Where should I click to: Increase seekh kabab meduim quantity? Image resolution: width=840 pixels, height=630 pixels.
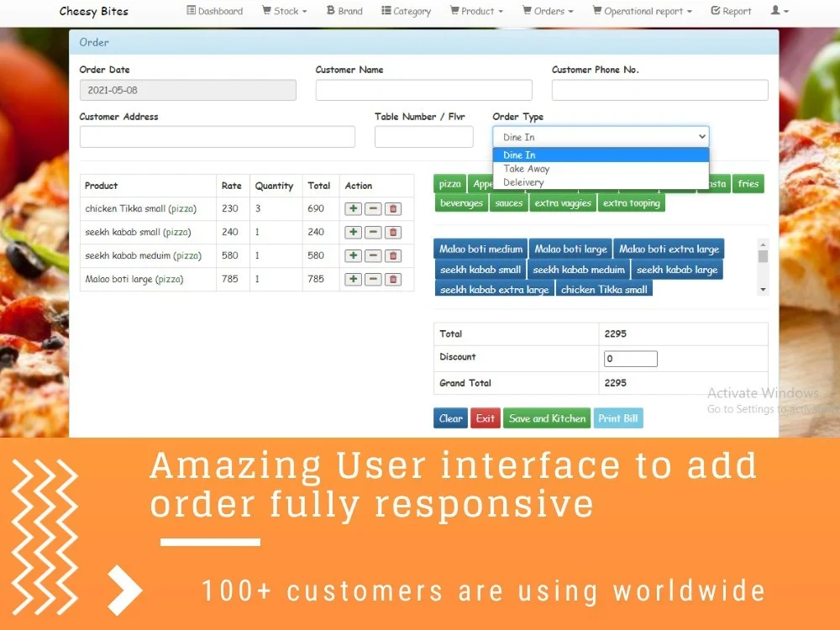353,255
